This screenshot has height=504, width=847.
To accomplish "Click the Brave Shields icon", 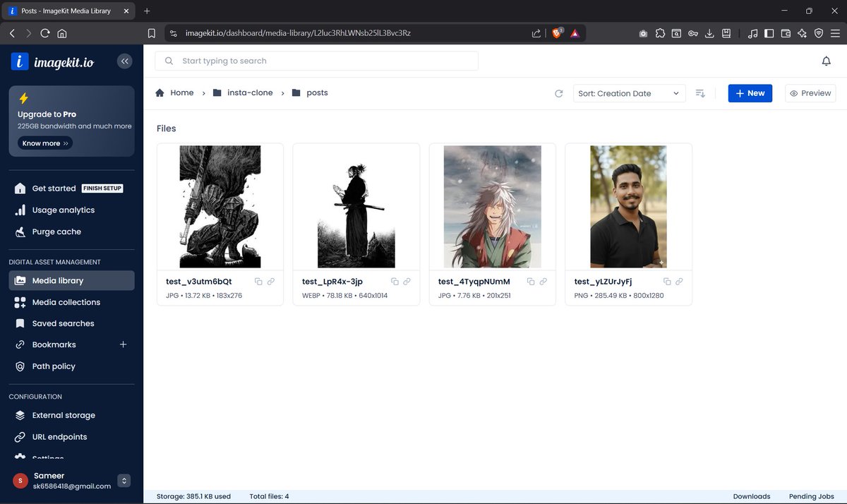I will [x=557, y=33].
